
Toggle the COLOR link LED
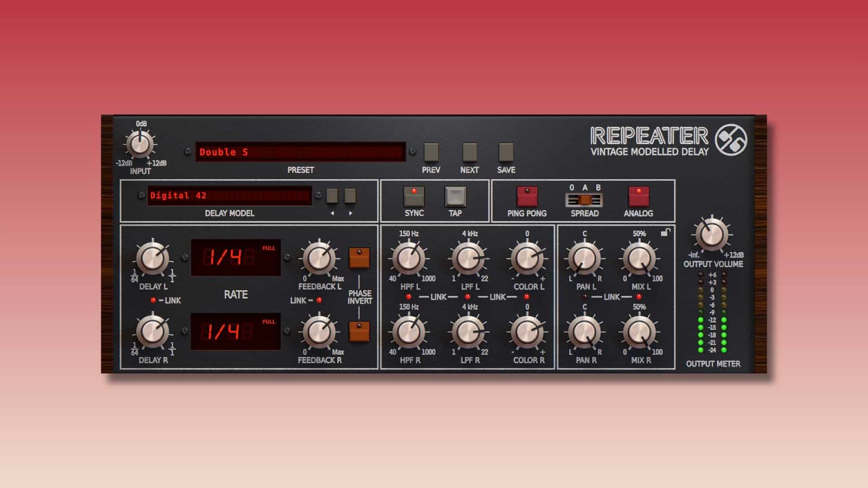point(526,297)
